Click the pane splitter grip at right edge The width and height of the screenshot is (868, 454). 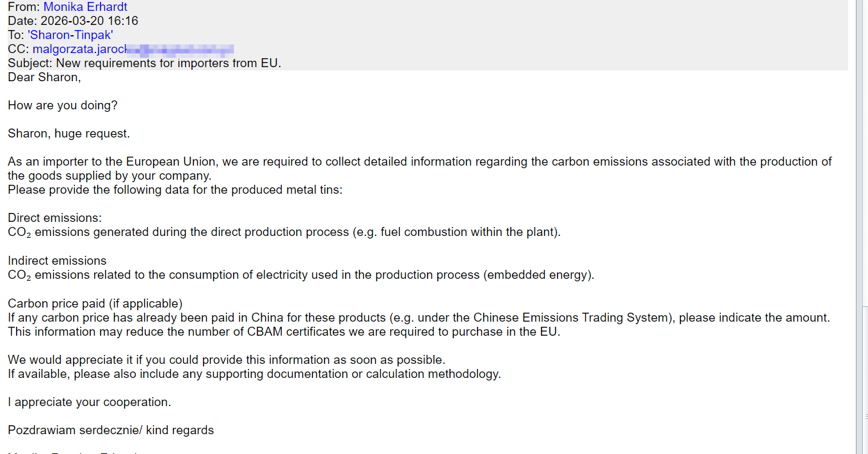pos(865,416)
